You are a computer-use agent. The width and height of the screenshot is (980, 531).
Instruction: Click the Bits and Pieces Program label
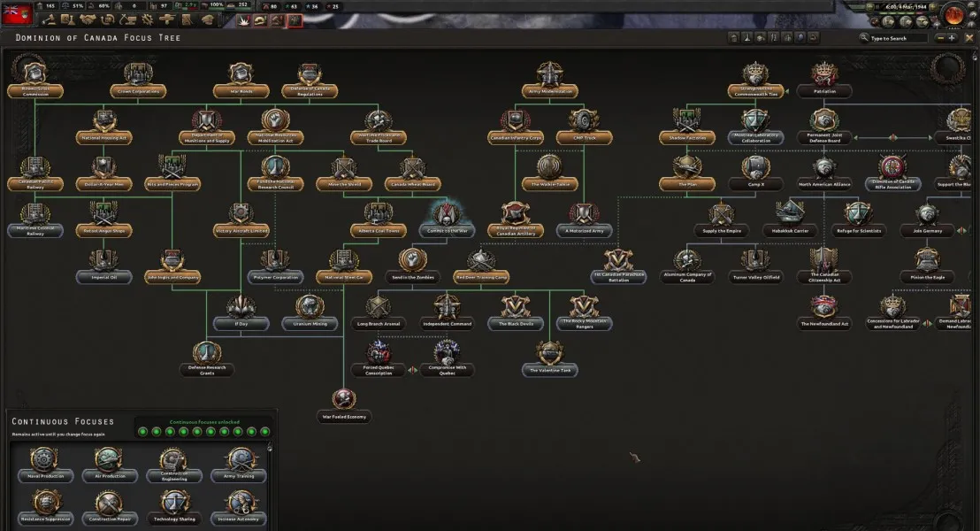[172, 184]
